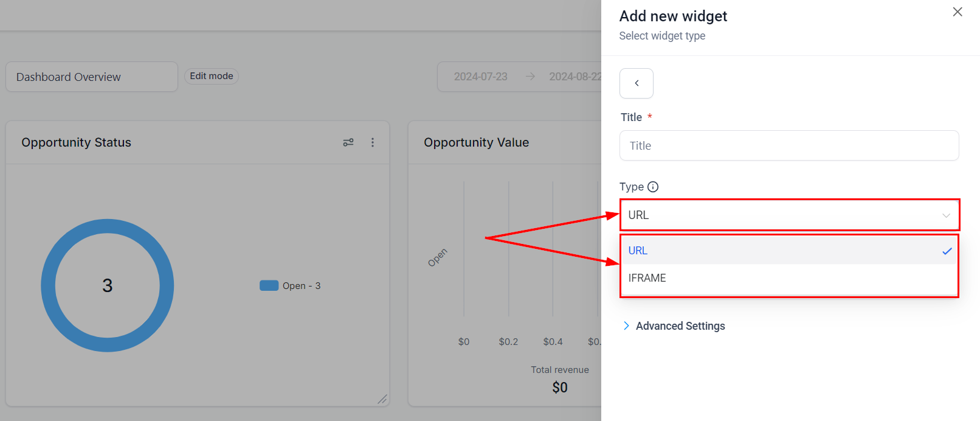Click inside the Title input field
This screenshot has height=421, width=980.
(789, 145)
